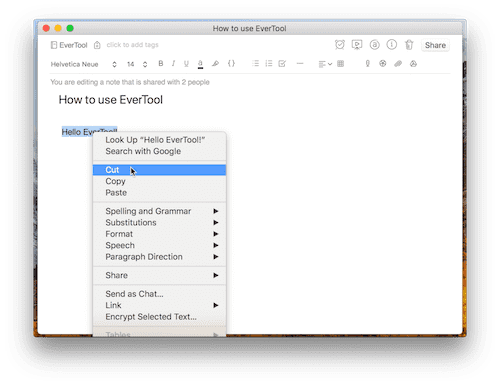Apply the highlighter tool
The width and height of the screenshot is (500, 385).
pos(215,63)
